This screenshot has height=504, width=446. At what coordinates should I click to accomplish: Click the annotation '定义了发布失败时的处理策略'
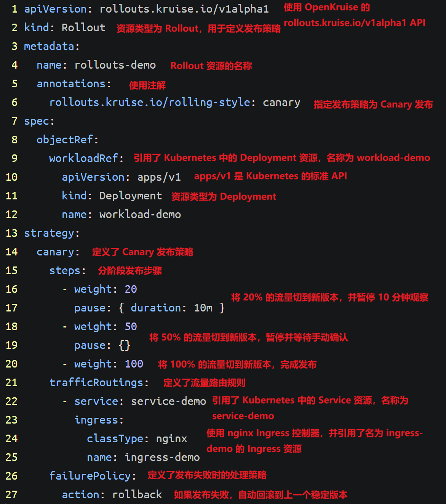[207, 475]
